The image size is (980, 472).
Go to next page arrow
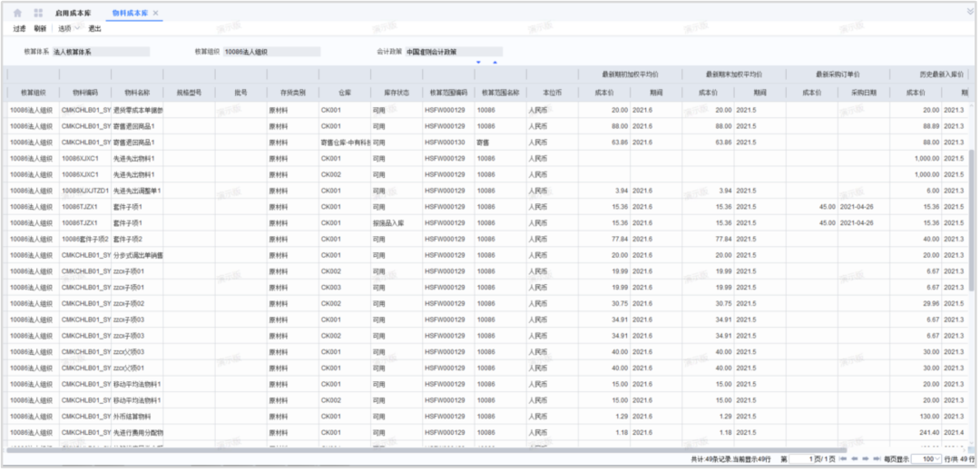866,459
